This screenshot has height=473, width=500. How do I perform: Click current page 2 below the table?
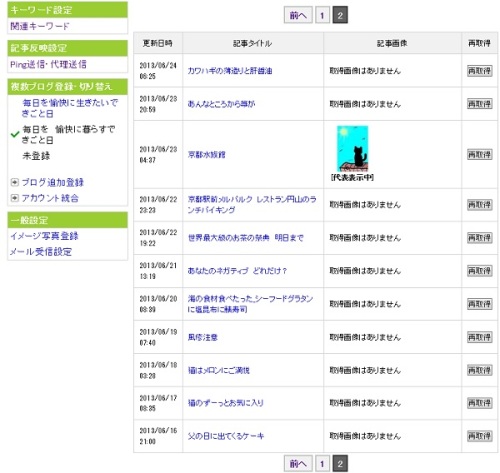tap(340, 463)
